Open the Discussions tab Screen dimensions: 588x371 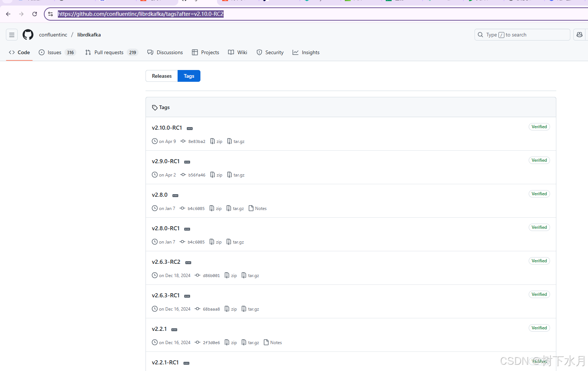(165, 52)
